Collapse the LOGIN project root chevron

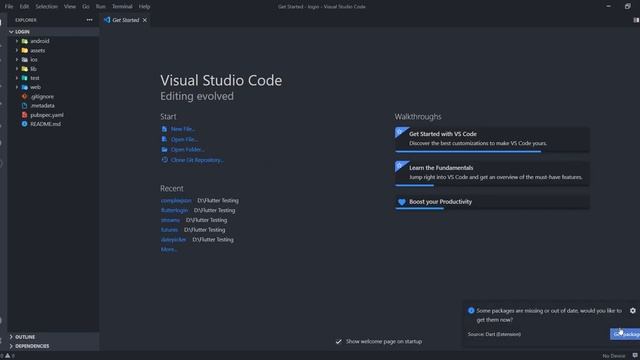coord(11,32)
